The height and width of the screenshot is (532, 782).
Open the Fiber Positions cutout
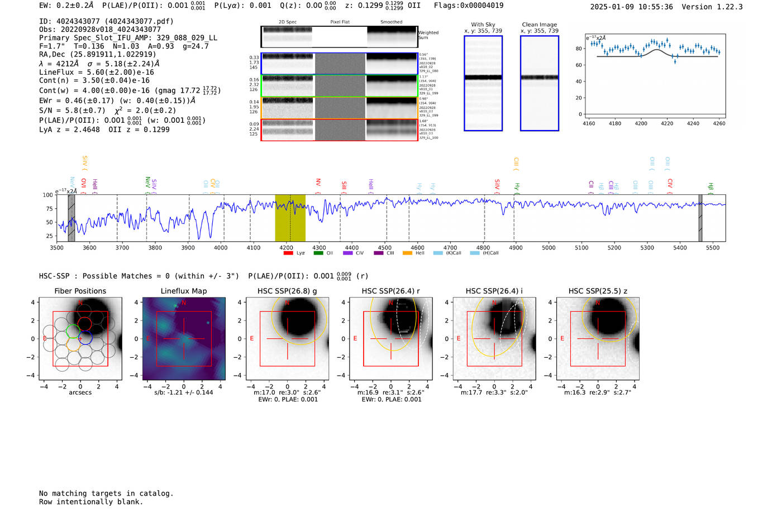pos(80,339)
